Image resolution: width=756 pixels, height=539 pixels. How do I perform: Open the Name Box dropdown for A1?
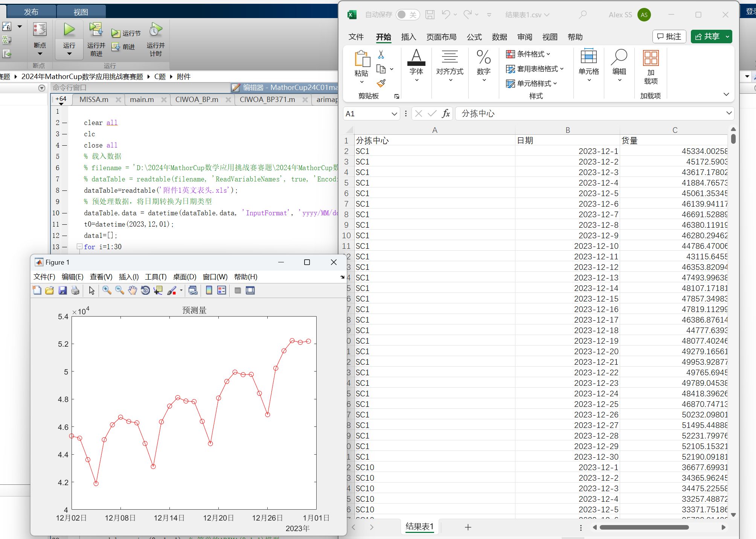(x=394, y=114)
